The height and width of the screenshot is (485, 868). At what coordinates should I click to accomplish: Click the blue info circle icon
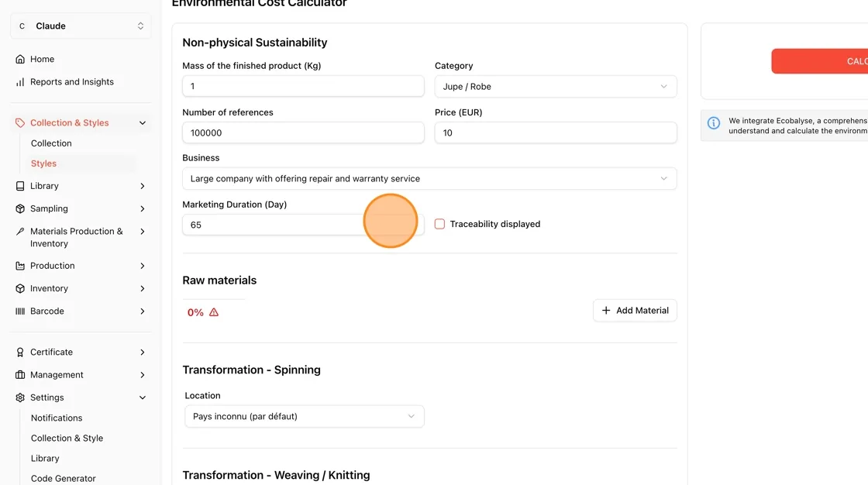(714, 123)
